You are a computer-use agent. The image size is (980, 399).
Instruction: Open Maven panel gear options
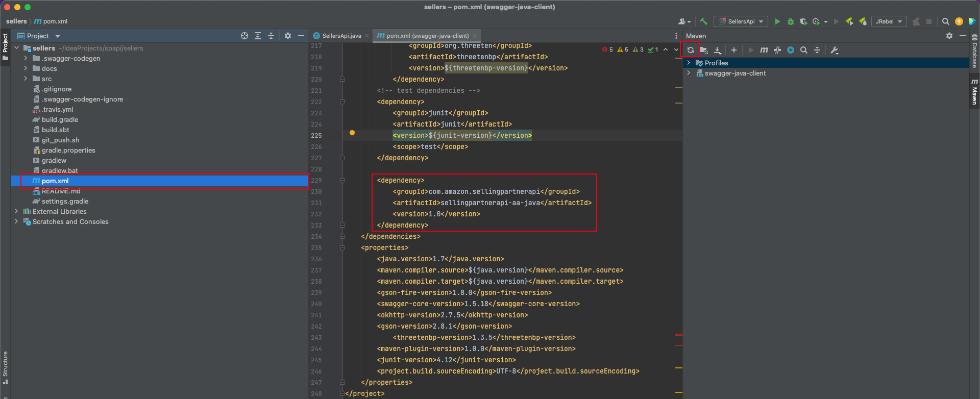[x=949, y=36]
